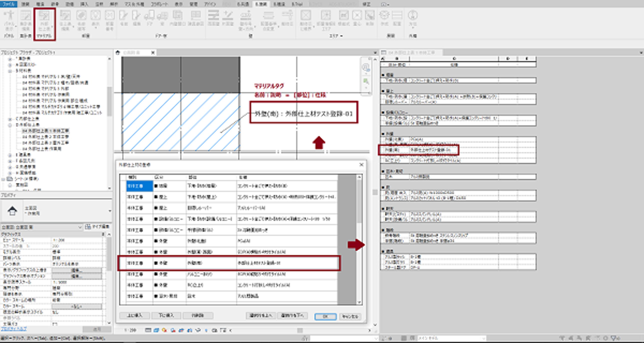644x343 pixels.
Task: Open the type selector dropdown in Properties
Action: 110,211
